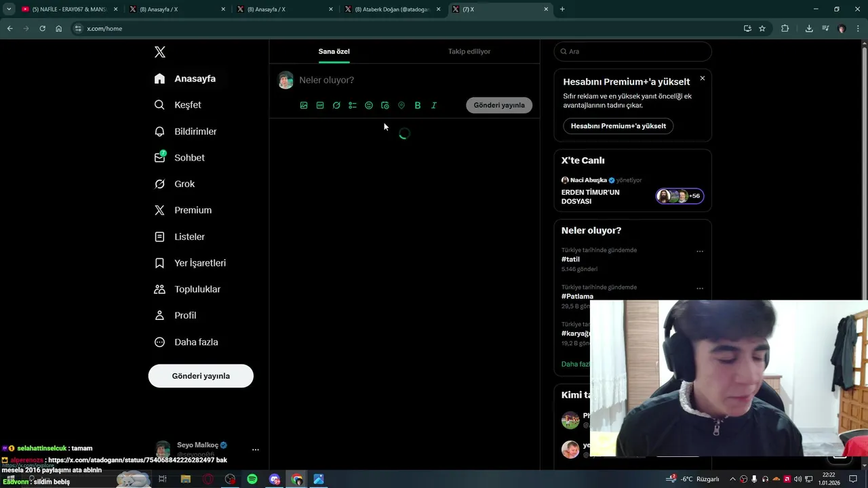Screen dimensions: 868x488
Task: Add a media image to the post
Action: (304, 105)
